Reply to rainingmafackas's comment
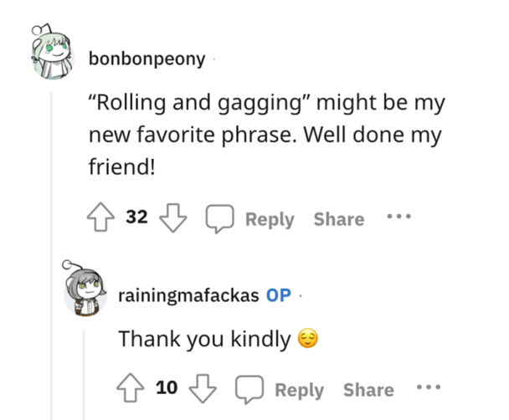The image size is (509, 420). point(299,390)
